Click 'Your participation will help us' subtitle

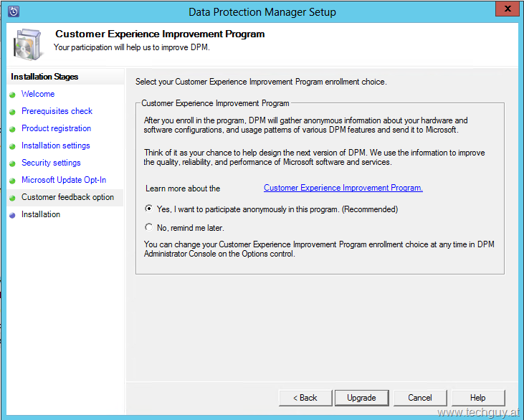[x=132, y=47]
